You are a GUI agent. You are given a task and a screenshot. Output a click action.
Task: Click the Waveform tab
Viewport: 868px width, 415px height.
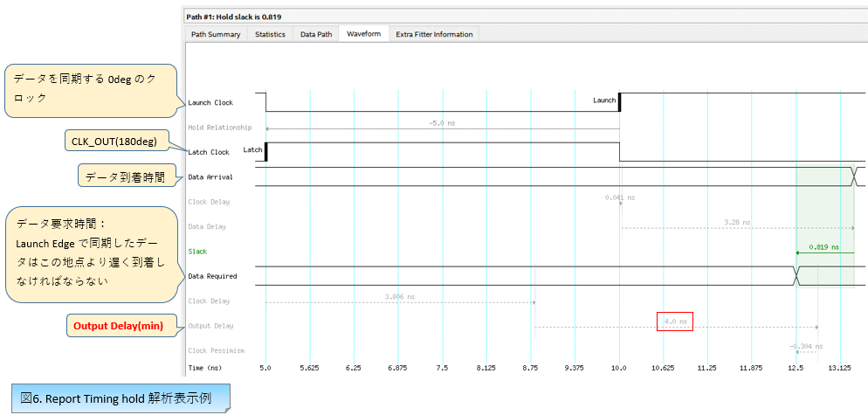(363, 34)
